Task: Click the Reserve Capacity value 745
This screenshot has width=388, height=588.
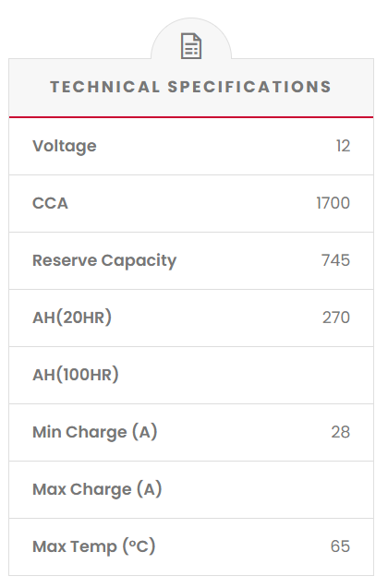Action: [x=335, y=260]
